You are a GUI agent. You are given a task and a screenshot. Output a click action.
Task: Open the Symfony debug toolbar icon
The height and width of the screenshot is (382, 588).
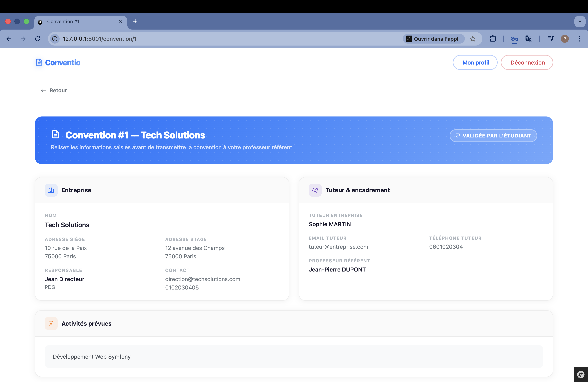tap(581, 375)
